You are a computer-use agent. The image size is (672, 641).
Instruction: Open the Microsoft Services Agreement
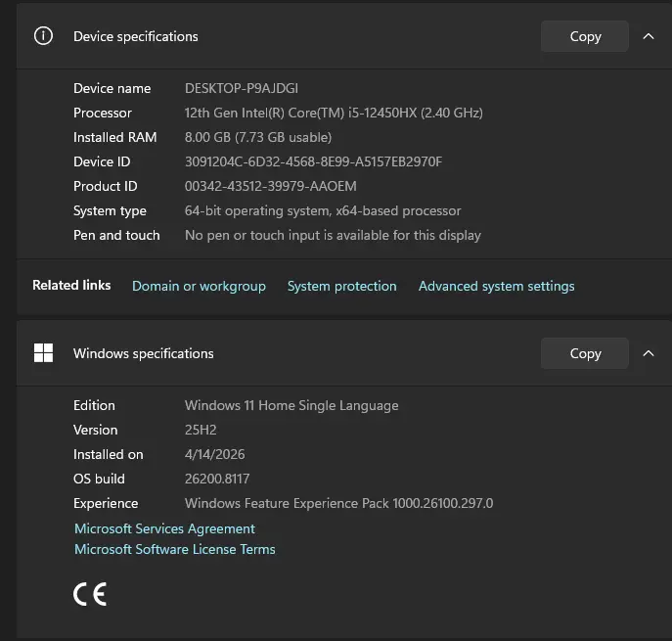[x=164, y=528]
